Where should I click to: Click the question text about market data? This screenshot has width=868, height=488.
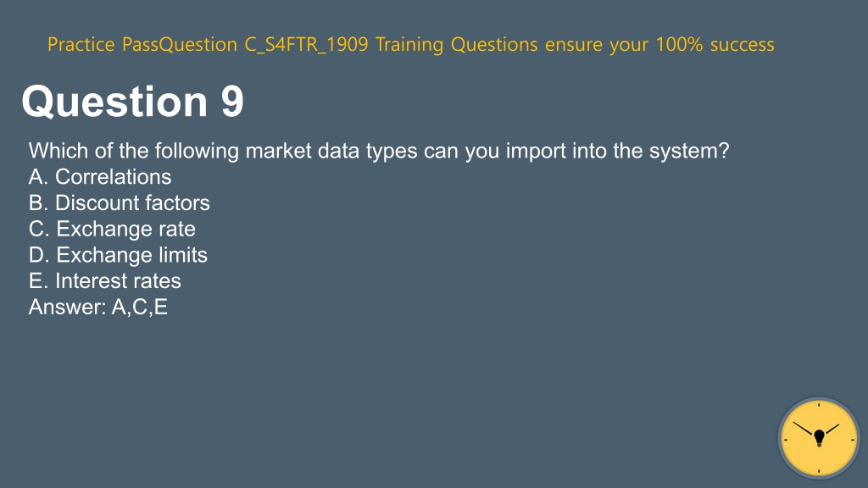point(379,151)
